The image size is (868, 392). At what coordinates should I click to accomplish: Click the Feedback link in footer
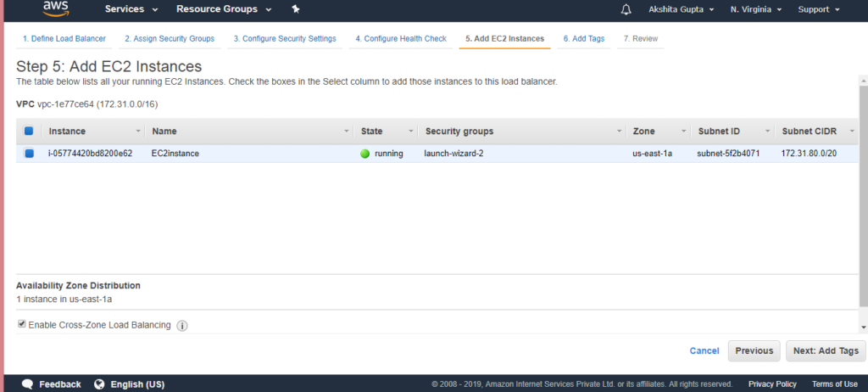(x=60, y=384)
